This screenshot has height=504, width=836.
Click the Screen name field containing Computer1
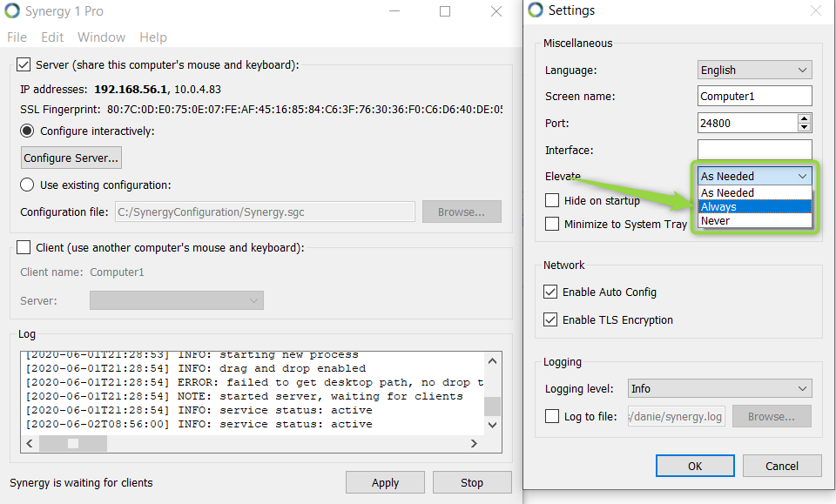[x=754, y=96]
